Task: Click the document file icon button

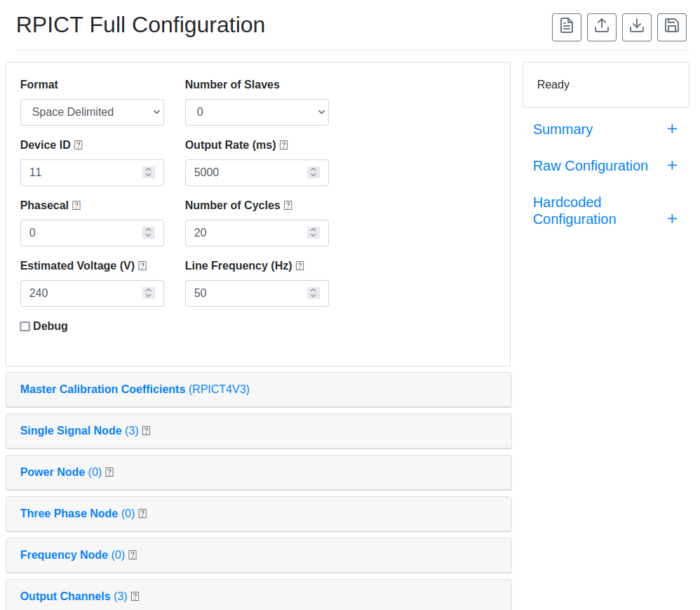Action: (567, 27)
